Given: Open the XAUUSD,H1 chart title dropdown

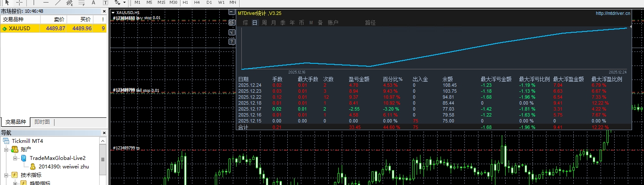Looking at the screenshot, I should coord(113,12).
